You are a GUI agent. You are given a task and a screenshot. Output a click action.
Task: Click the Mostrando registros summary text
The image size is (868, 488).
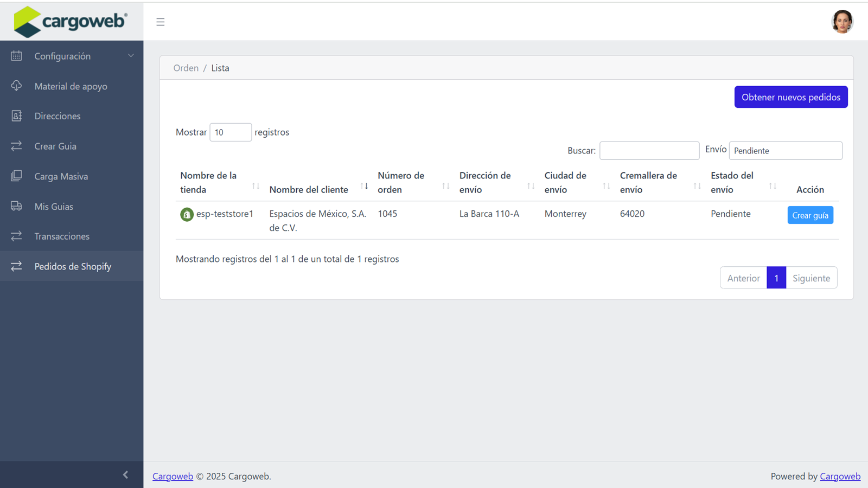point(287,259)
